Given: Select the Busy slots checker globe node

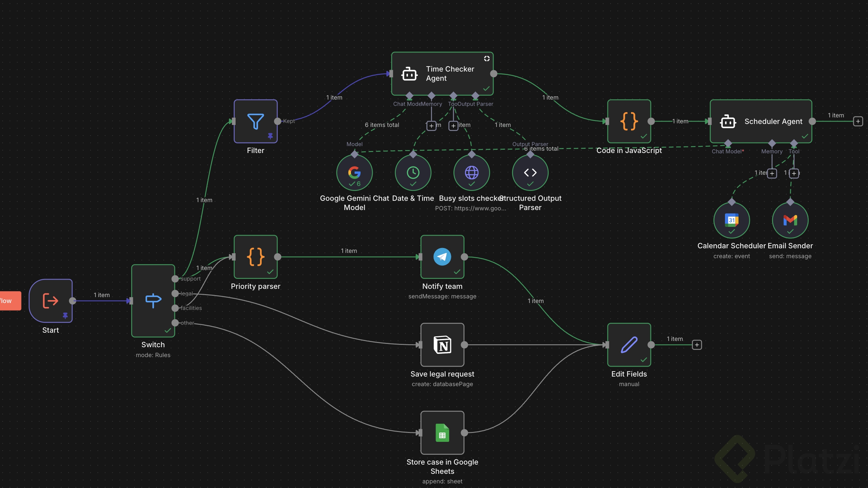Looking at the screenshot, I should coord(471,173).
